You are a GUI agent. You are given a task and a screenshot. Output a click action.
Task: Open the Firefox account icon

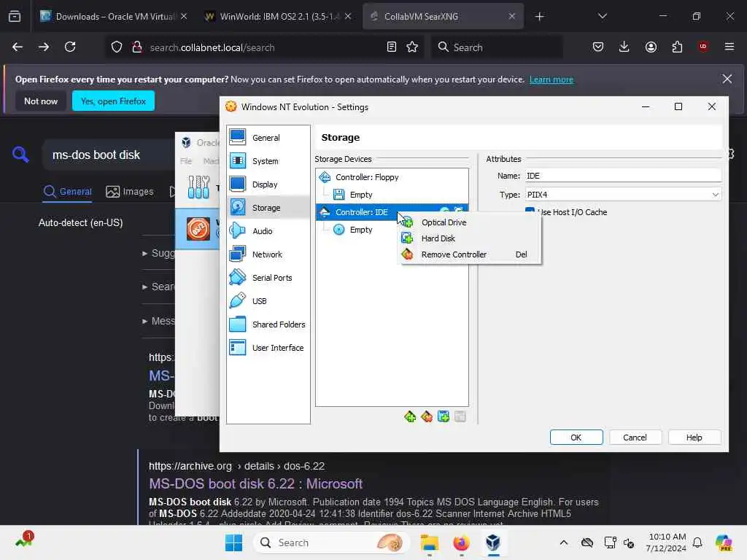point(651,47)
